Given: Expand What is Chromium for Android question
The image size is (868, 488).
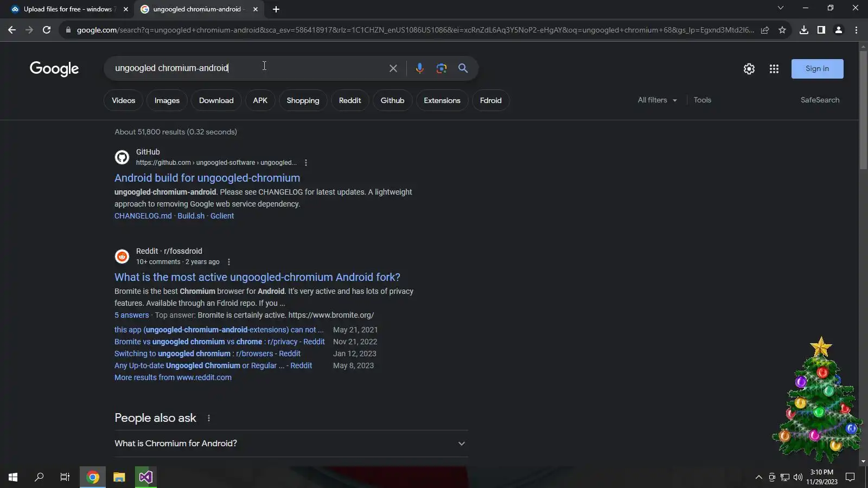Looking at the screenshot, I should click(291, 444).
